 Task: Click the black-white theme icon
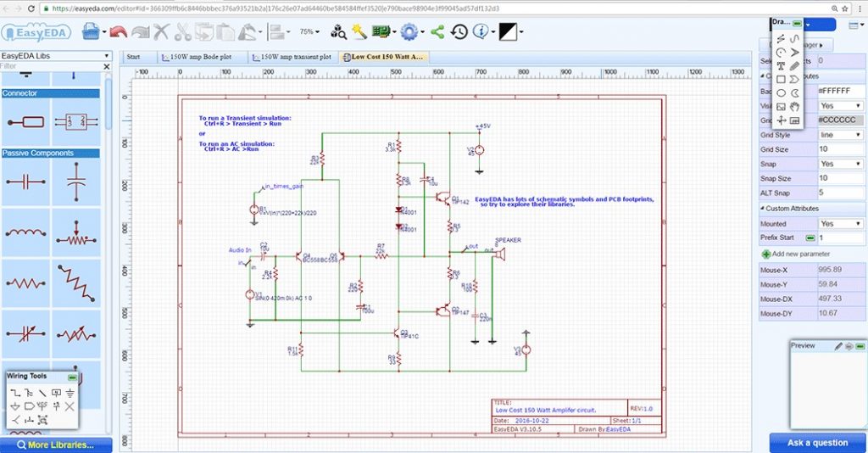(509, 32)
